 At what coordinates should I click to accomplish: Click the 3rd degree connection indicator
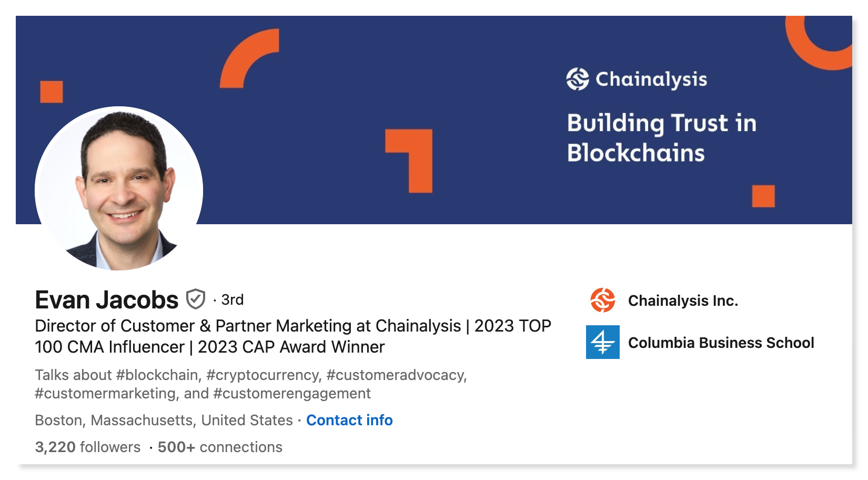tap(232, 299)
